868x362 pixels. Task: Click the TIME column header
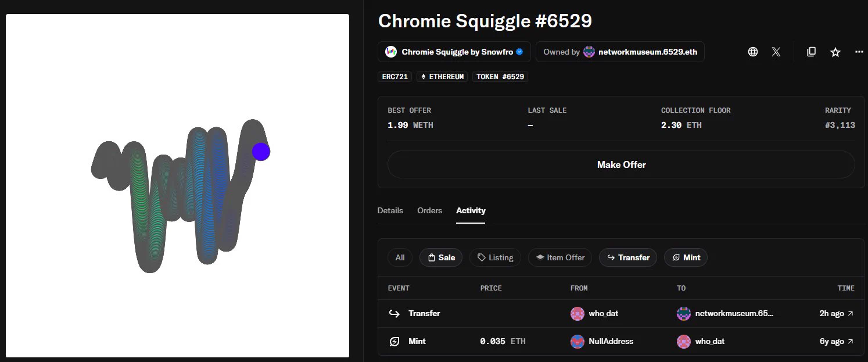point(846,288)
